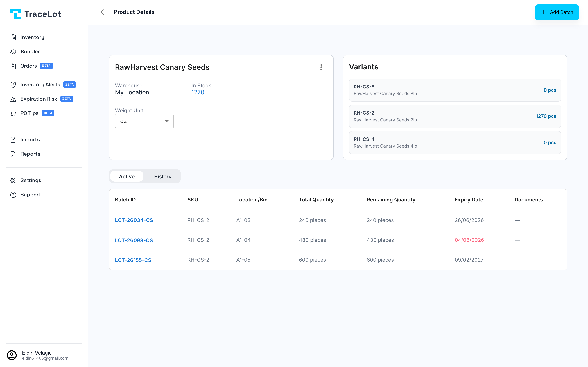588x367 pixels.
Task: Open Inventory Alerts shield icon
Action: [13, 85]
